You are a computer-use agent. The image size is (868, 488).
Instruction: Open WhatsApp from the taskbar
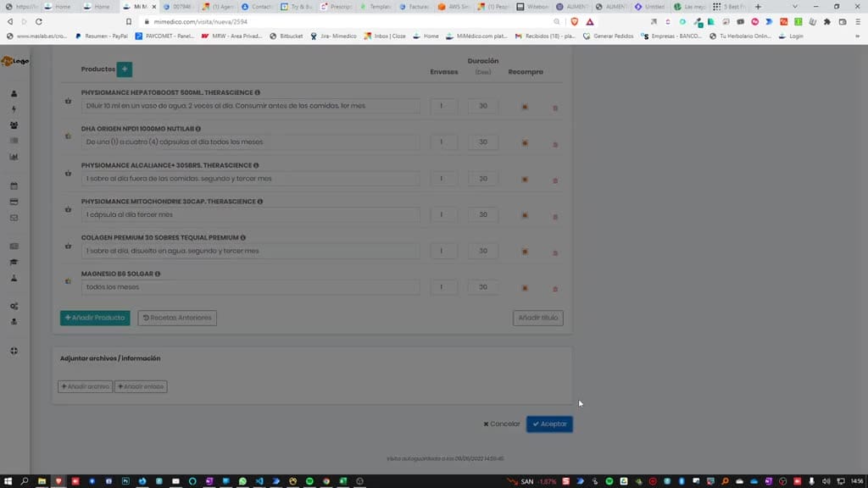[x=242, y=481]
